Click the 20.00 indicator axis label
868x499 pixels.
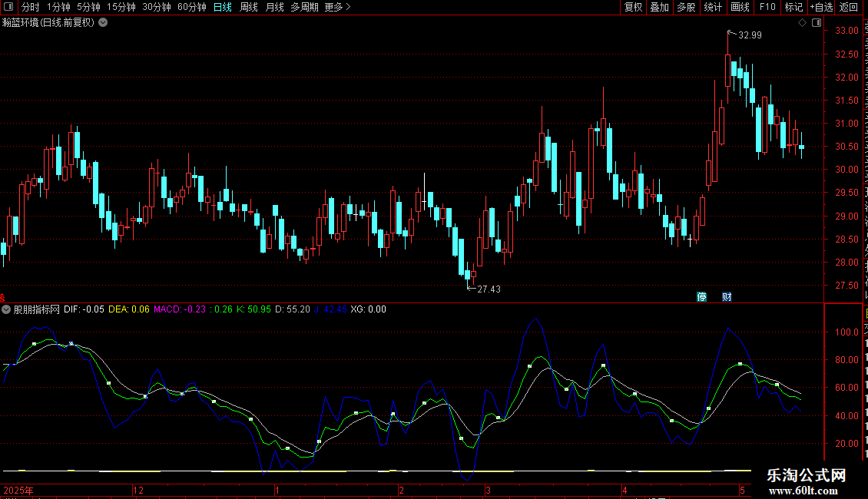coord(847,443)
